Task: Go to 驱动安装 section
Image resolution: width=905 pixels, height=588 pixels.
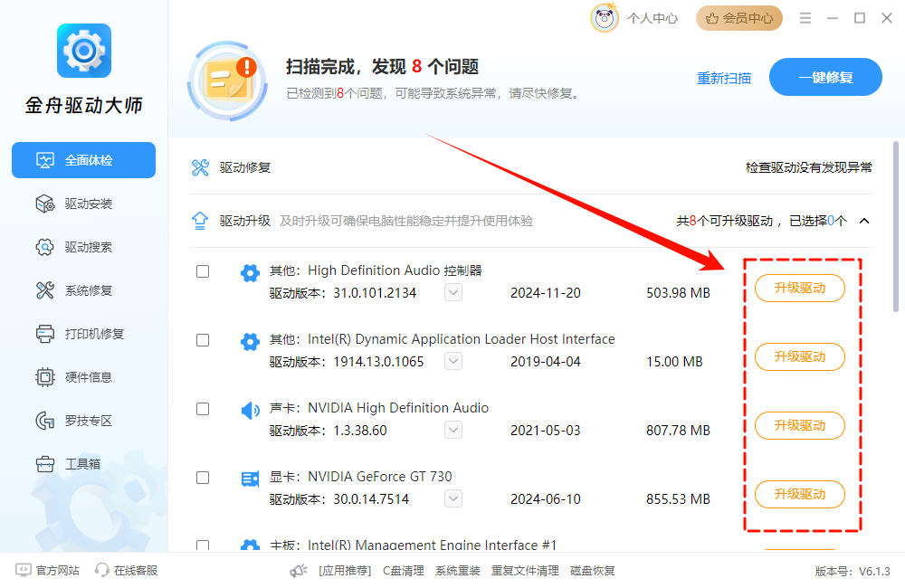Action: click(x=83, y=204)
